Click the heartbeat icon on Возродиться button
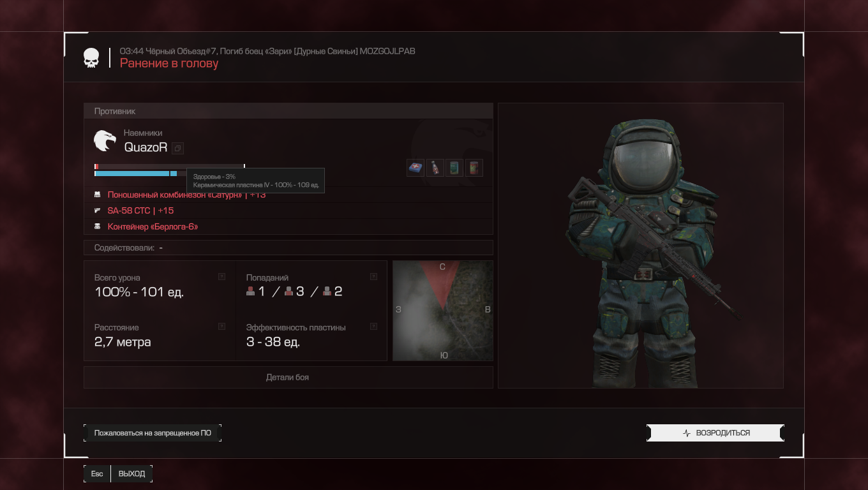Image resolution: width=868 pixels, height=490 pixels. pyautogui.click(x=687, y=433)
